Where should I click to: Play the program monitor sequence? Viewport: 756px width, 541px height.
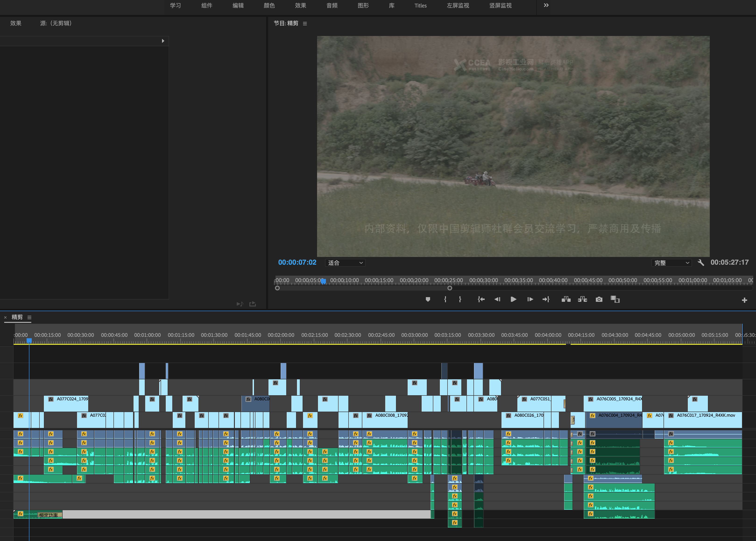click(513, 299)
